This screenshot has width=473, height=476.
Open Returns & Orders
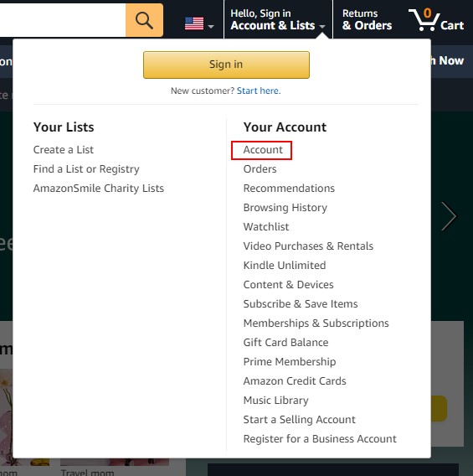367,20
